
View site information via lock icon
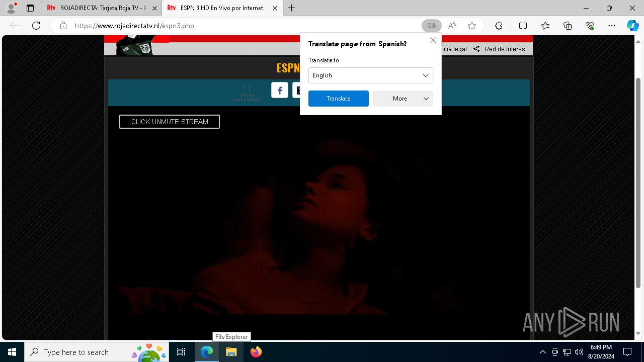pos(63,26)
